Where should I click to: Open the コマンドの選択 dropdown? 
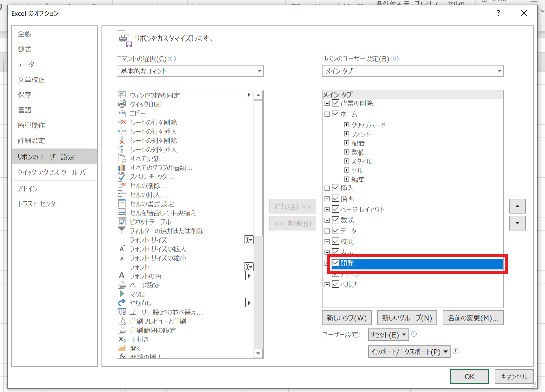click(190, 71)
